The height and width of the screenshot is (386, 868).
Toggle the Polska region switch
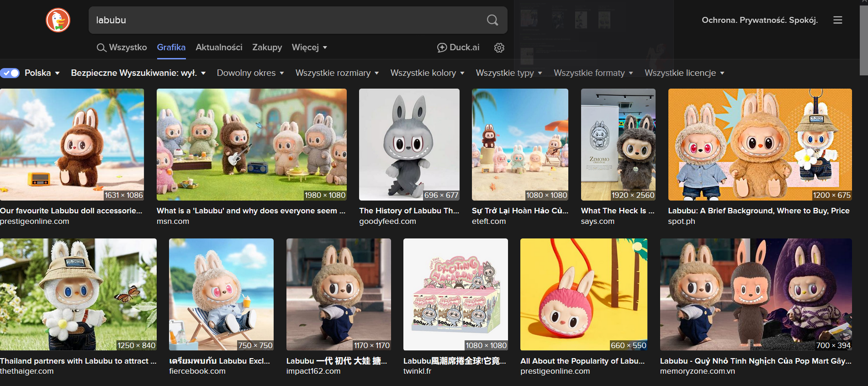pyautogui.click(x=10, y=73)
